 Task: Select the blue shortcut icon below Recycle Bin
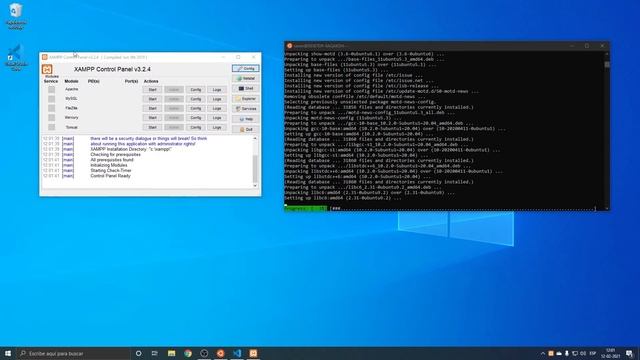pos(16,58)
